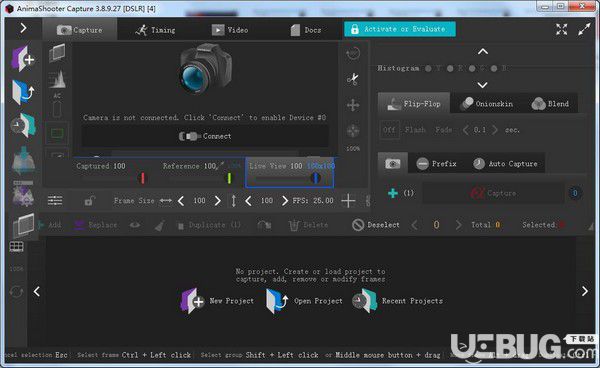This screenshot has height=368, width=600.
Task: Click the crosshair plus icon beside FPS
Action: 348,200
